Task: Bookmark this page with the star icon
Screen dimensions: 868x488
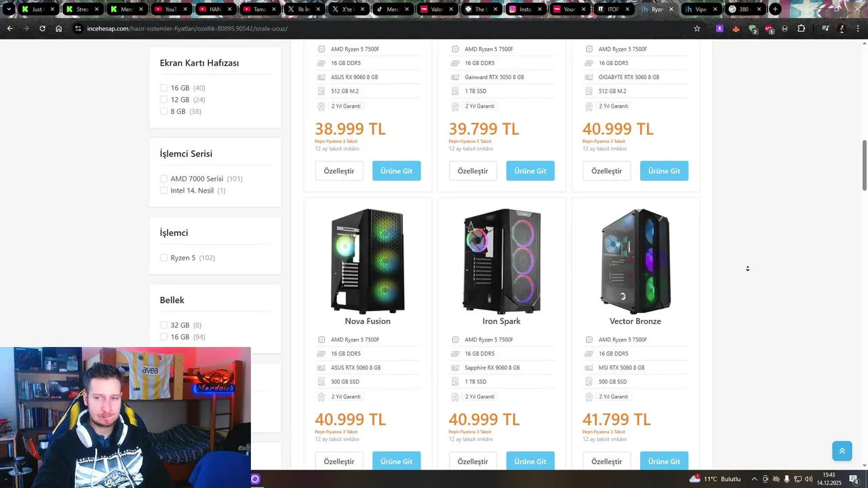Action: click(696, 28)
